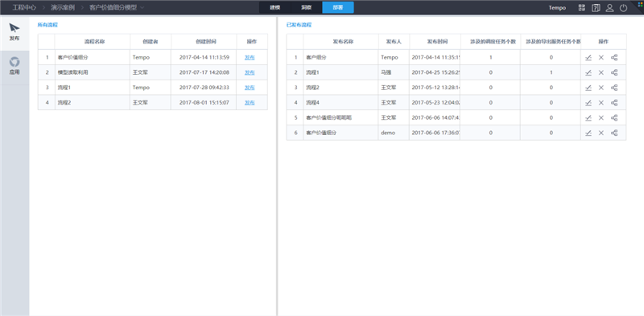Edit the published 客户细分 process
The height and width of the screenshot is (316, 644).
588,57
